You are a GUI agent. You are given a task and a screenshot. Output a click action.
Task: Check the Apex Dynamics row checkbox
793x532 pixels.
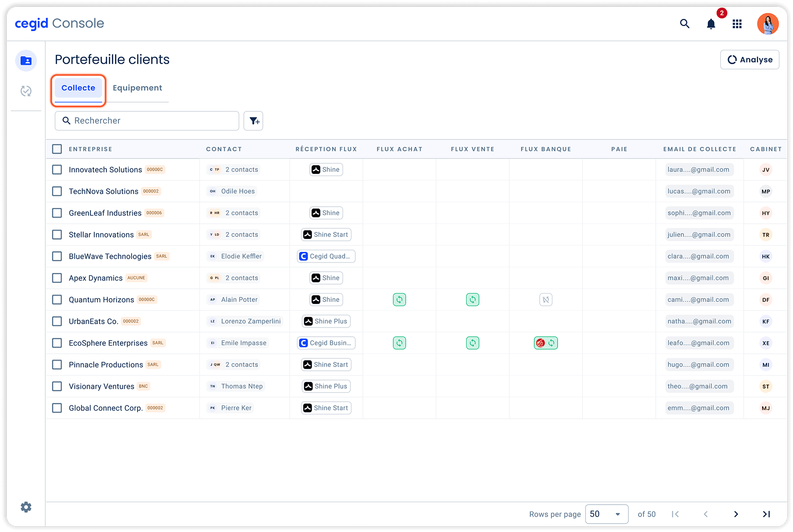(x=57, y=278)
